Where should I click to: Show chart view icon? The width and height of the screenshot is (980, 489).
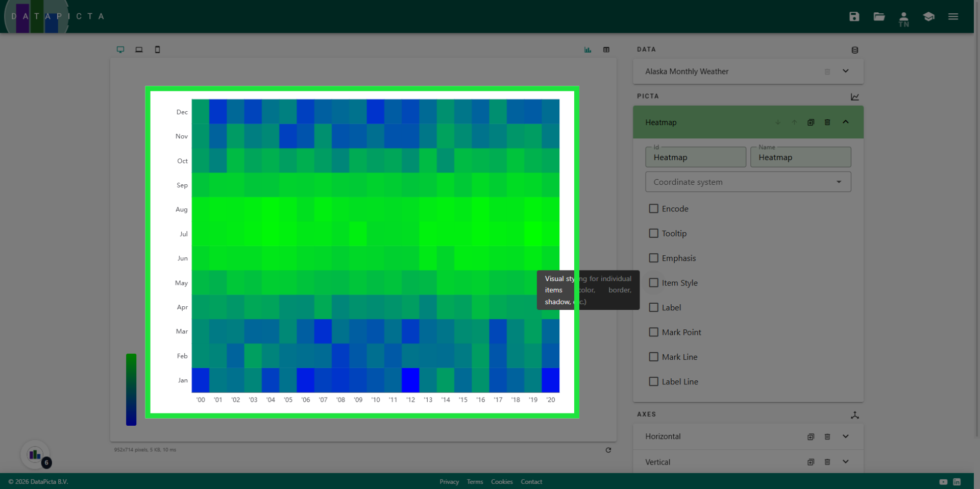[x=587, y=50]
